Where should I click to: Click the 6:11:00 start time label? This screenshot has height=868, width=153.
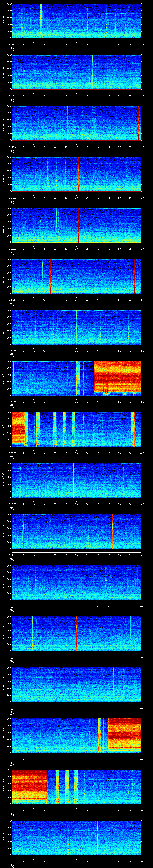click(x=12, y=555)
